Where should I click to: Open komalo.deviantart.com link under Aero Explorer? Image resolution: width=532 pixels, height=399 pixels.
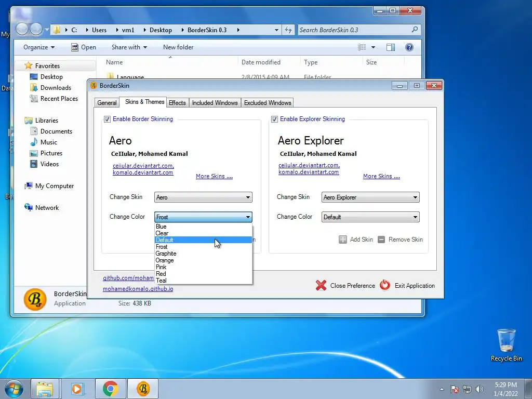tap(309, 172)
